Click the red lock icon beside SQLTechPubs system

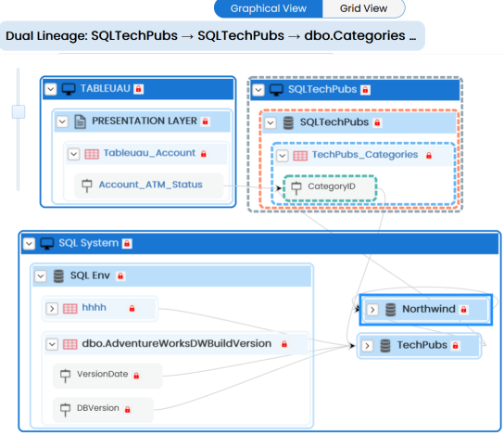coord(365,90)
